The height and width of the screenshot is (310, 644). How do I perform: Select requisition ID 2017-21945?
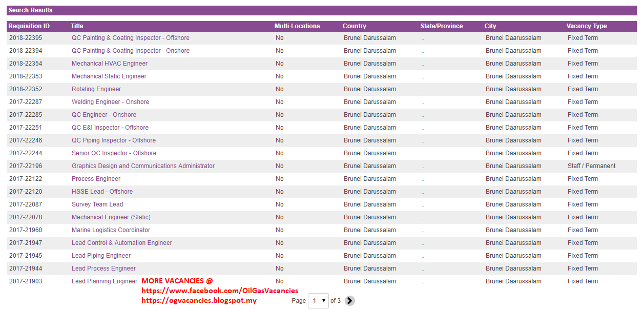point(26,256)
